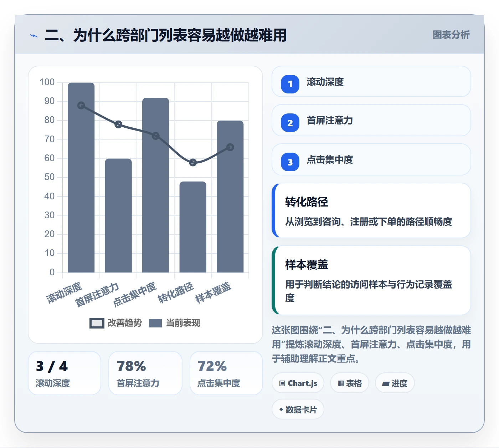Screen dimensions: 499x448
Task: Open the 样本覆盖 card
Action: pyautogui.click(x=371, y=280)
